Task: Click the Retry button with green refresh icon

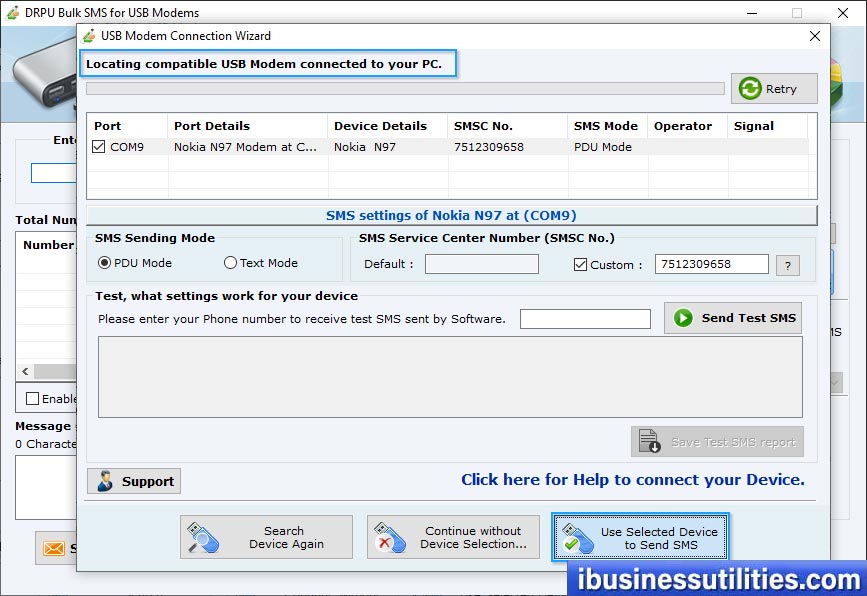Action: pos(774,88)
